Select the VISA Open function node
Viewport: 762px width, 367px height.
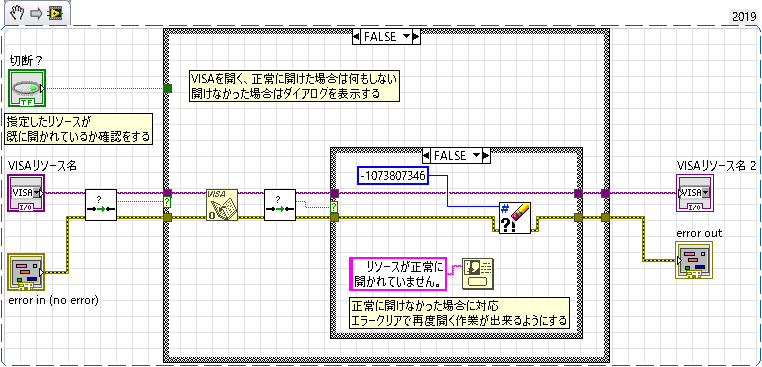point(222,205)
